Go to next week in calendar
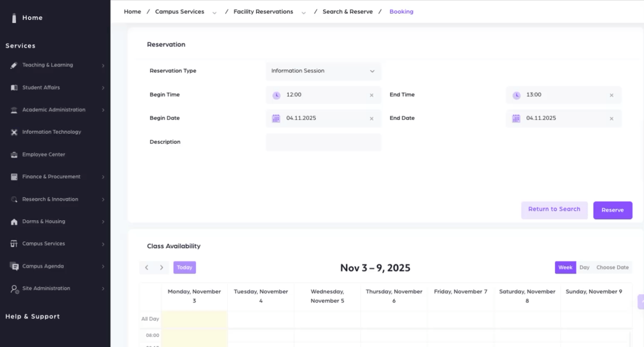This screenshot has height=347, width=644. click(162, 267)
